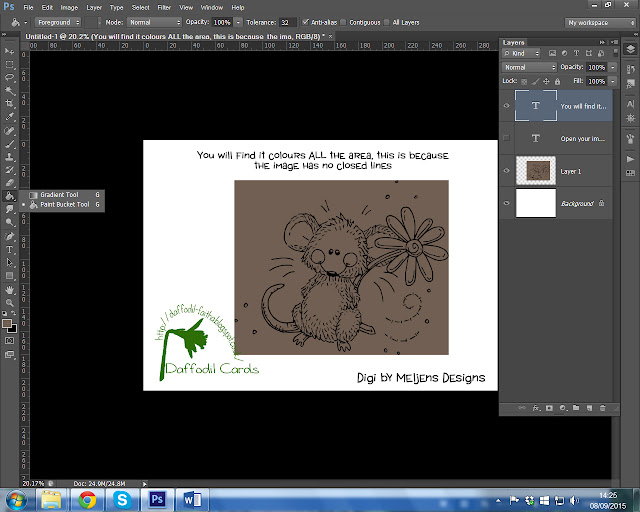
Task: Open the Fill percentage arrow
Action: 613,81
